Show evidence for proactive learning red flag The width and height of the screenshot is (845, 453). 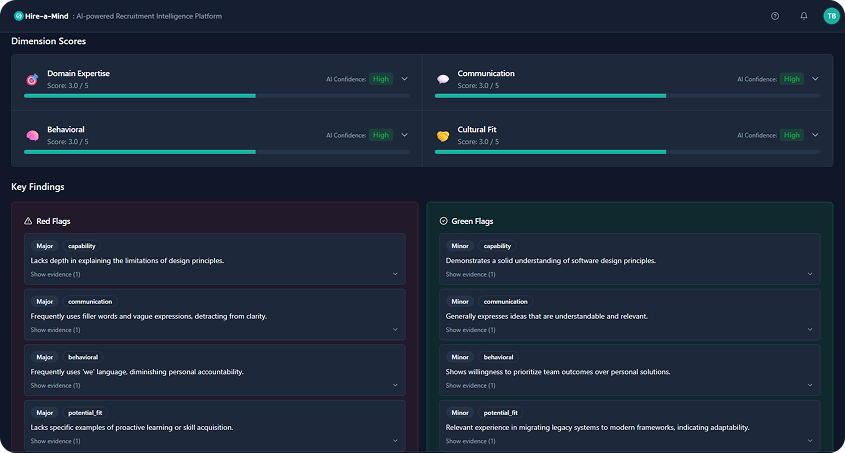pyautogui.click(x=56, y=441)
